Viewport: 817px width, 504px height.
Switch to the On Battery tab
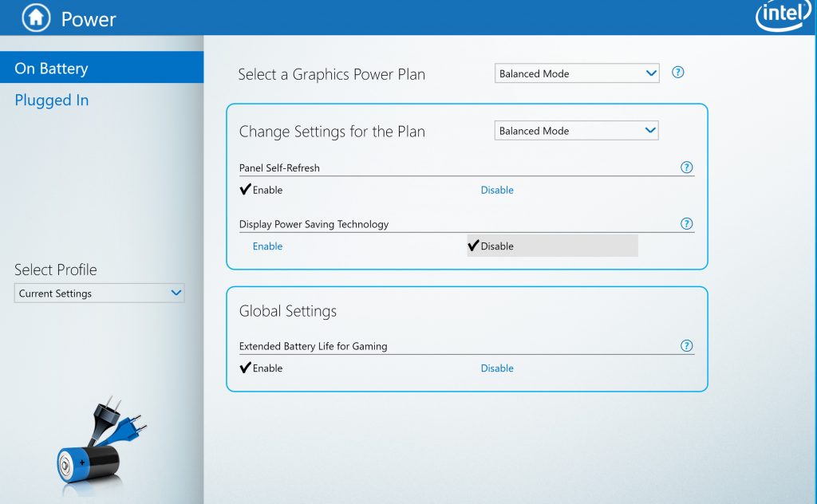(101, 67)
